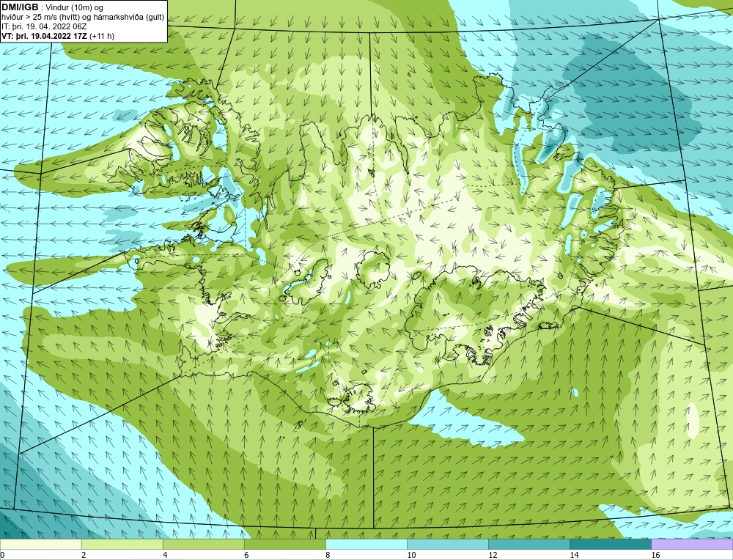Click the legend scale label "16"

655,555
